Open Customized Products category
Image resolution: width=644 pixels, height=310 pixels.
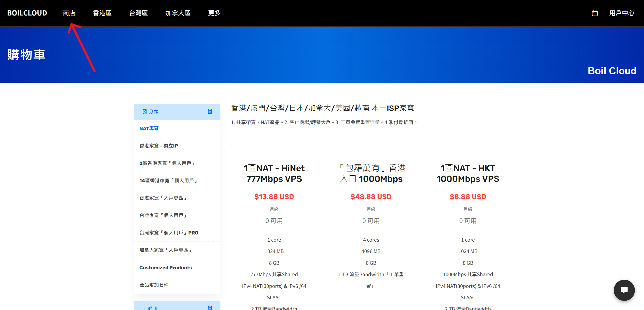177,268
